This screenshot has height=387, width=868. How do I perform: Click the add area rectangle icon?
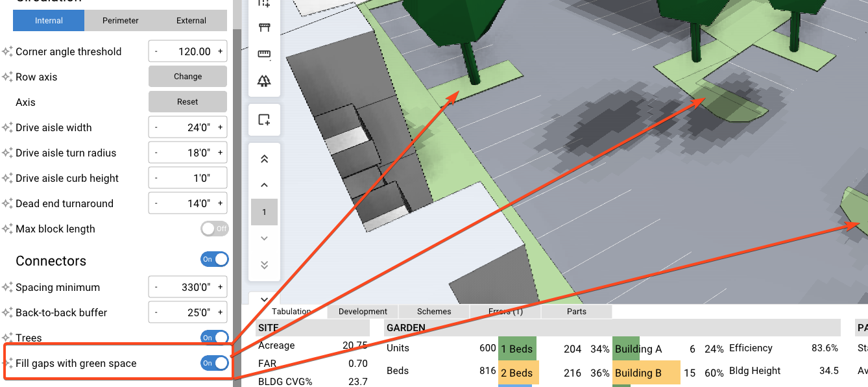point(264,119)
